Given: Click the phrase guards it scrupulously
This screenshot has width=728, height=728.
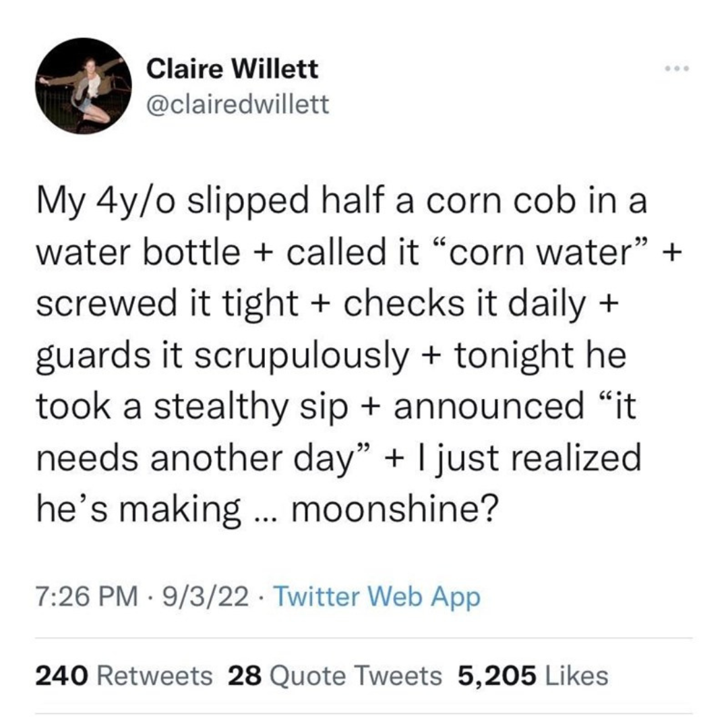Looking at the screenshot, I should (223, 356).
